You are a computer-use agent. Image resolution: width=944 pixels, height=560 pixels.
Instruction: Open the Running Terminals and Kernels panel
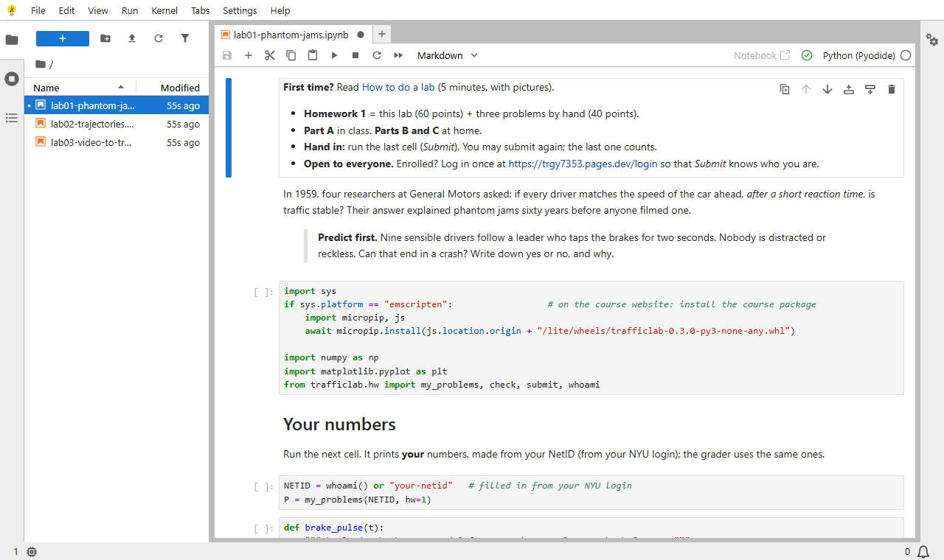point(12,79)
